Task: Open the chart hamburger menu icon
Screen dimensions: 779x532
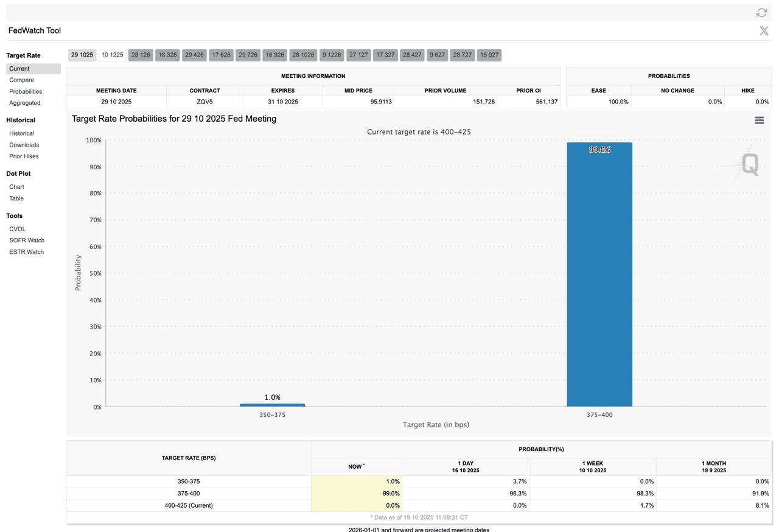Action: 759,121
